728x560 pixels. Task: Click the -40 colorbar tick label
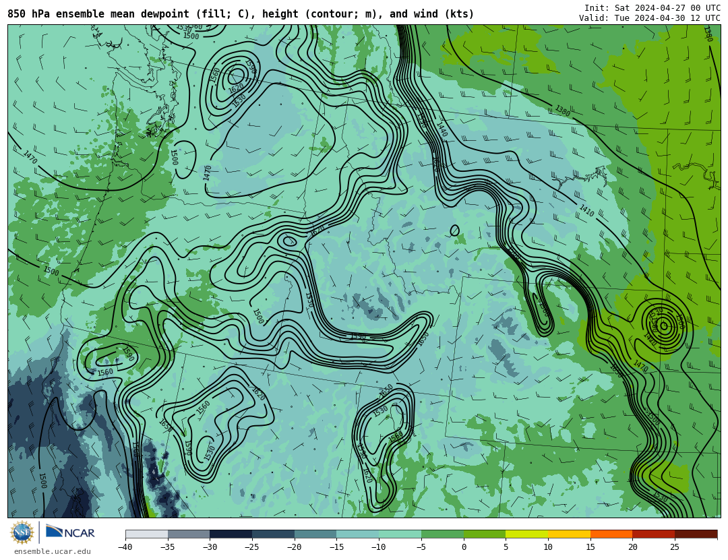[x=125, y=547]
